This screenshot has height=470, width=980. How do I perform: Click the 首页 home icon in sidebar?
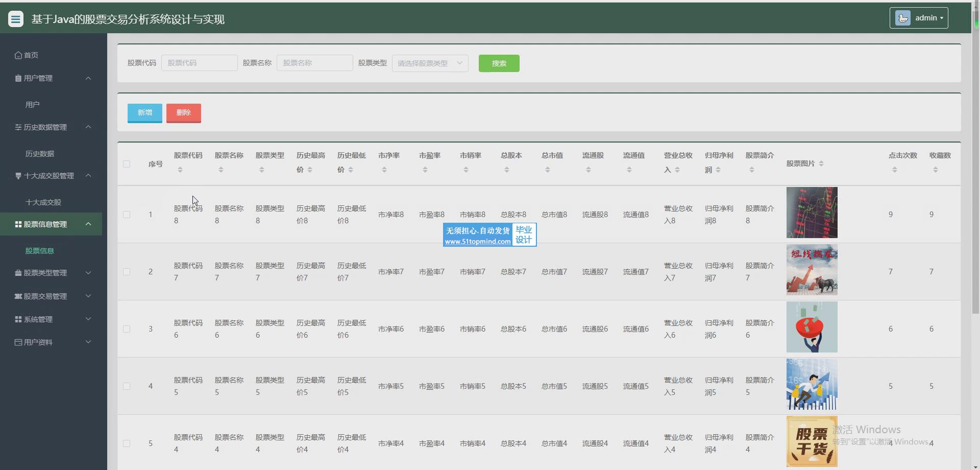click(18, 55)
